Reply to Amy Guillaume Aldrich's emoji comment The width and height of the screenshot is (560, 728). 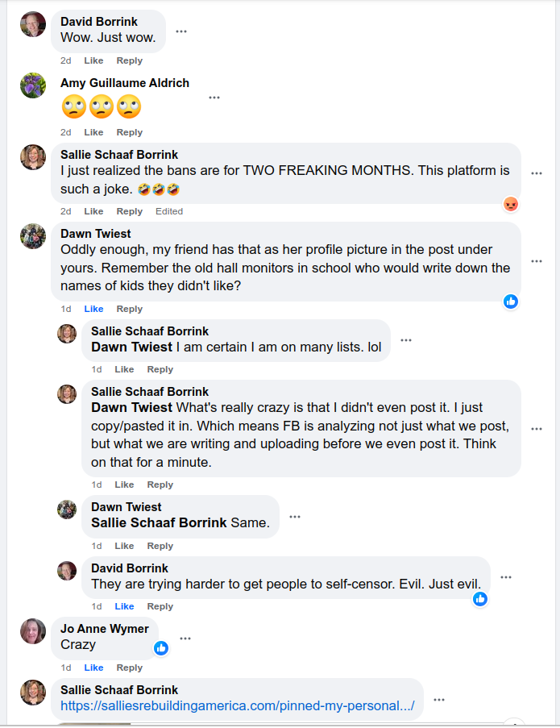(129, 132)
